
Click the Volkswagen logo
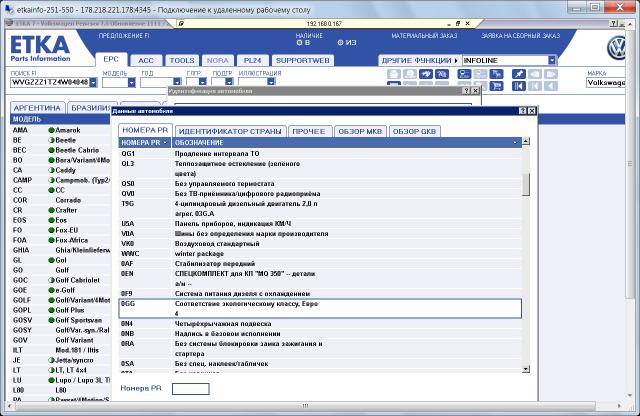click(616, 48)
